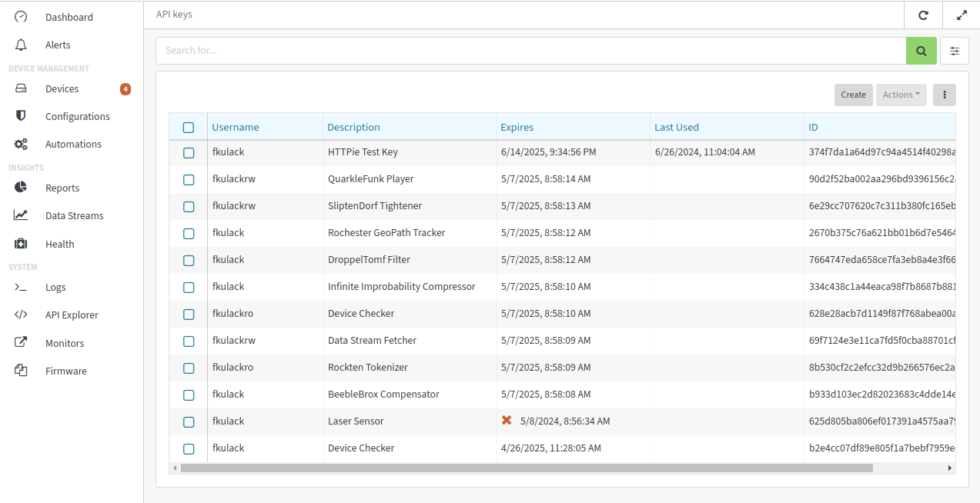
Task: Open Firmware from sidebar
Action: pos(66,371)
